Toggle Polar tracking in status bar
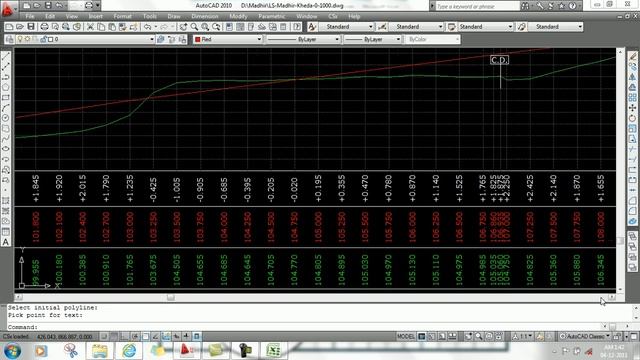Screen dimensions: 640x360 tap(135, 336)
